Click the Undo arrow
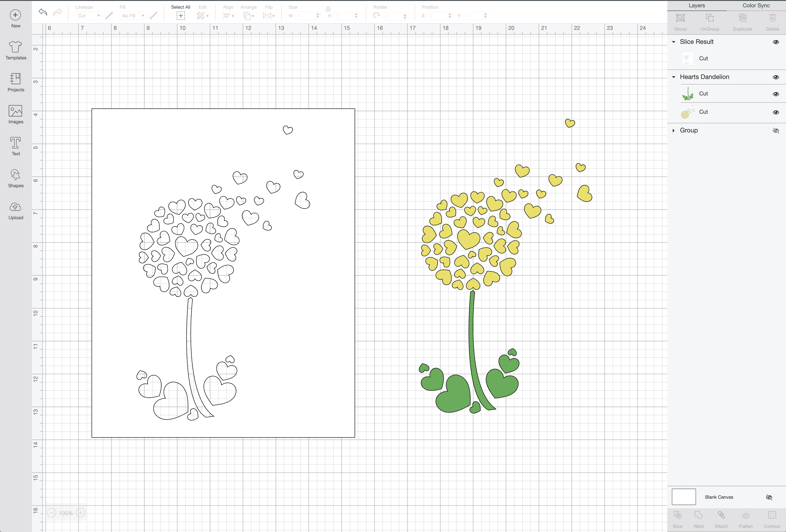Viewport: 786px width, 532px height. click(x=43, y=12)
